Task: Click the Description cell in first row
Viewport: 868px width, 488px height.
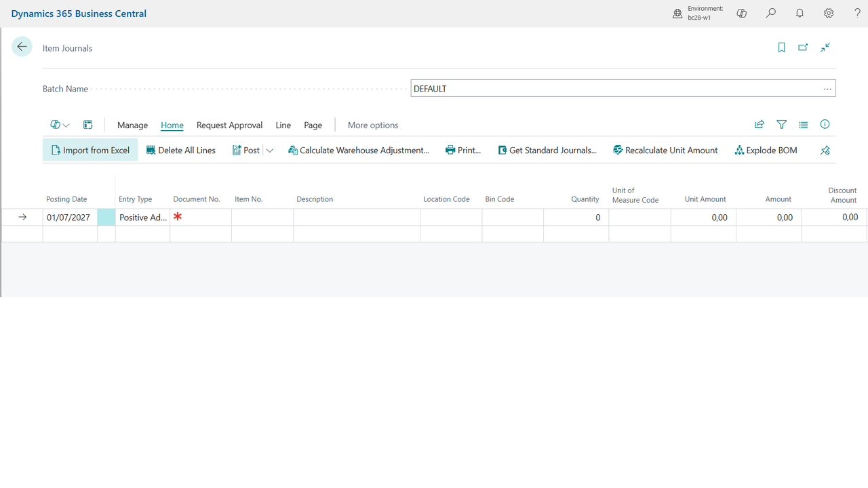Action: (357, 218)
